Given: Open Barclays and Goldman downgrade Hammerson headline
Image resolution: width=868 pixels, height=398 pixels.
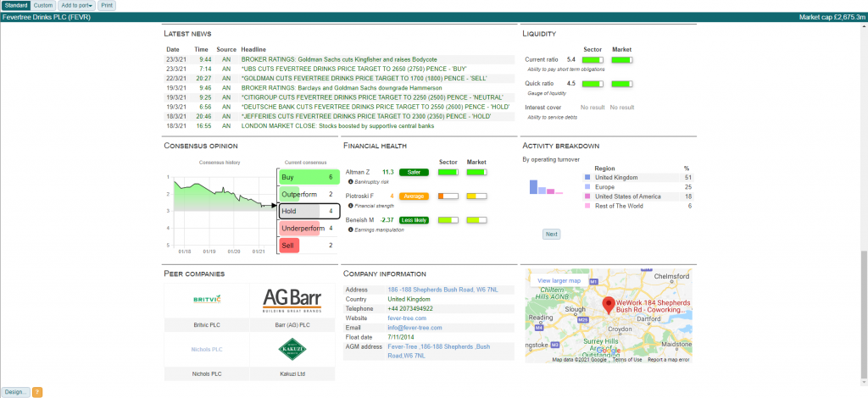Looking at the screenshot, I should click(x=342, y=88).
